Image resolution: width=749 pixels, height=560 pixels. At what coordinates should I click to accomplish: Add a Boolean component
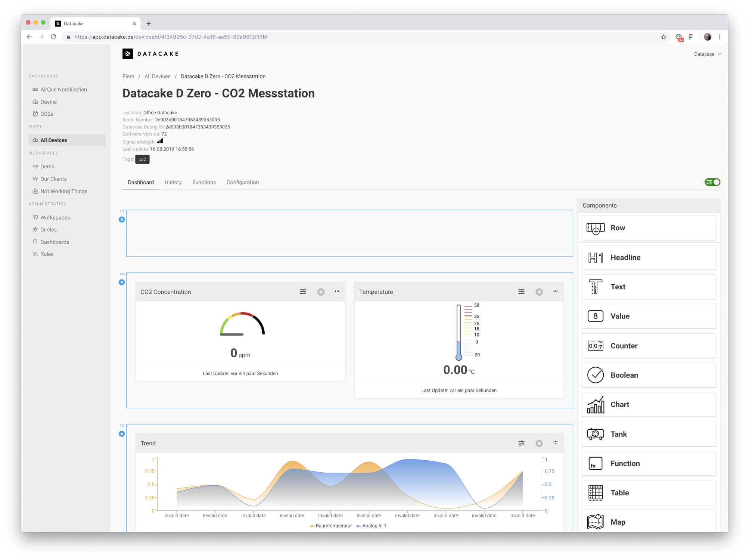[649, 375]
